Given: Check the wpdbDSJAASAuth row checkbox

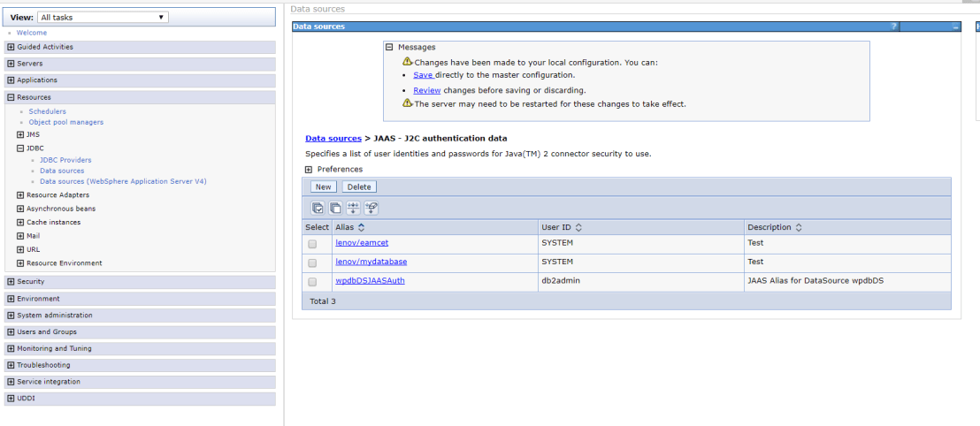Looking at the screenshot, I should pyautogui.click(x=312, y=282).
